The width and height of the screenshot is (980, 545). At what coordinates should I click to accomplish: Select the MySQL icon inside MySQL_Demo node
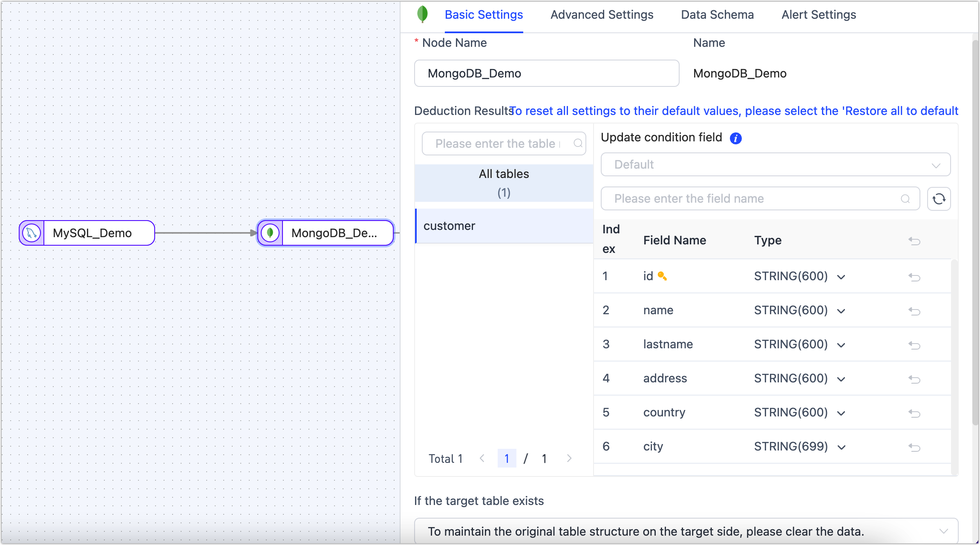click(x=31, y=233)
